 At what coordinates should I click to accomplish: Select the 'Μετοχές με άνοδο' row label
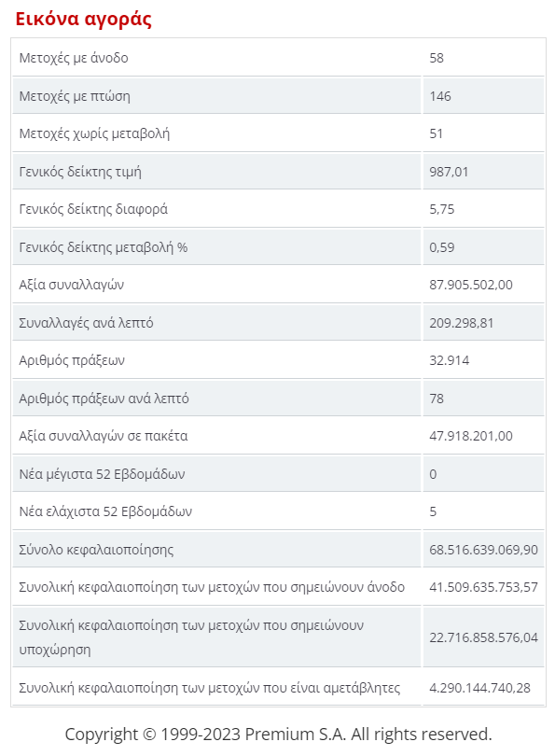coord(74,58)
